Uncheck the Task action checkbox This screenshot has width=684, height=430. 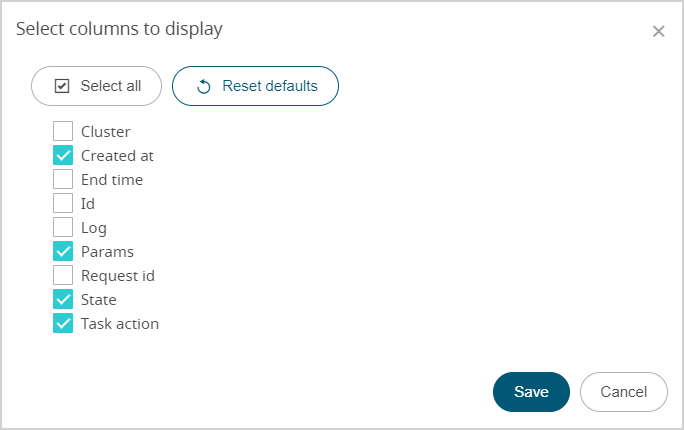tap(63, 323)
